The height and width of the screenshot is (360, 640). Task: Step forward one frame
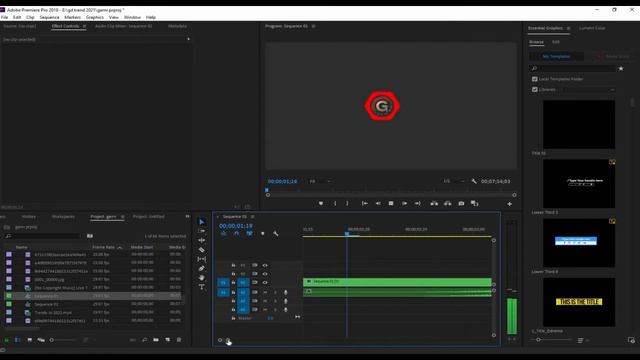404,203
